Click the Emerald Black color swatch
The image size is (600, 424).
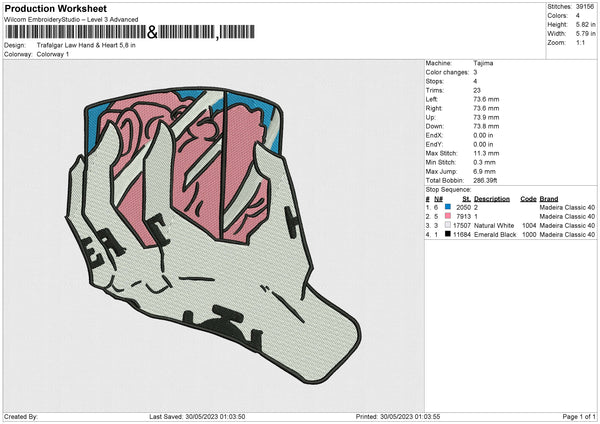[x=448, y=234]
